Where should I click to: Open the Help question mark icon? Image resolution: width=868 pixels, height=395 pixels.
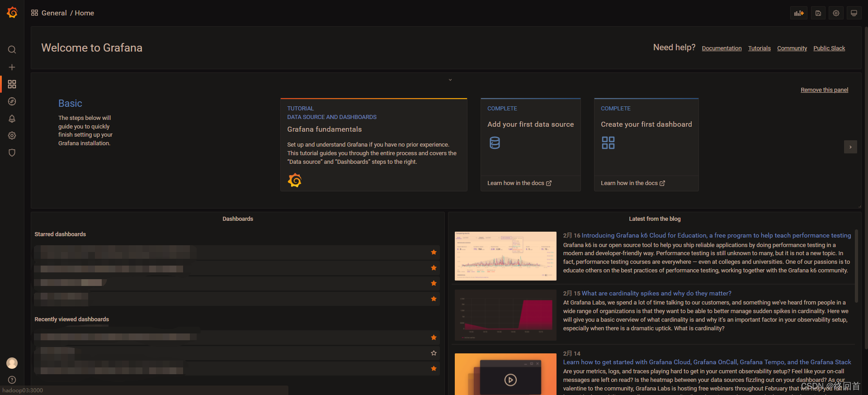pos(12,380)
